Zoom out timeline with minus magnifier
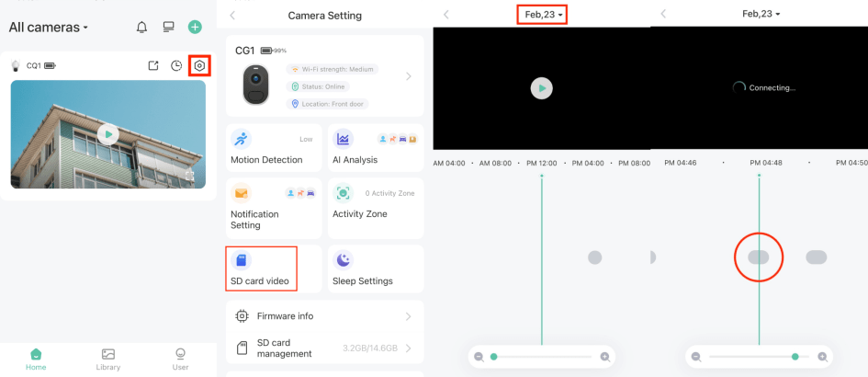Screen dimensions: 868x377 point(479,357)
